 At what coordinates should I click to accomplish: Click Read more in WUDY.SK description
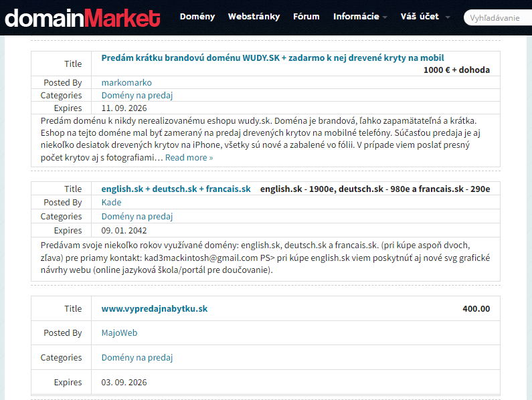coord(189,157)
